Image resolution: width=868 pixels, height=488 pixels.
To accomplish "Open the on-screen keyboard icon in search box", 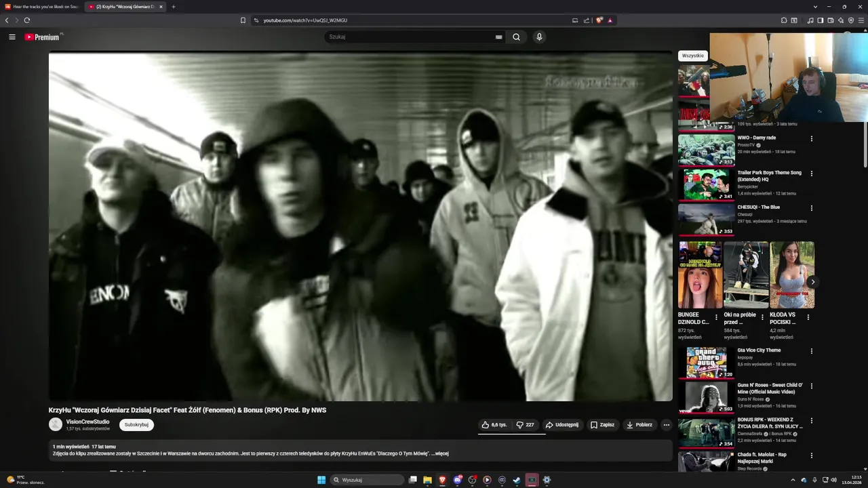I will 499,37.
